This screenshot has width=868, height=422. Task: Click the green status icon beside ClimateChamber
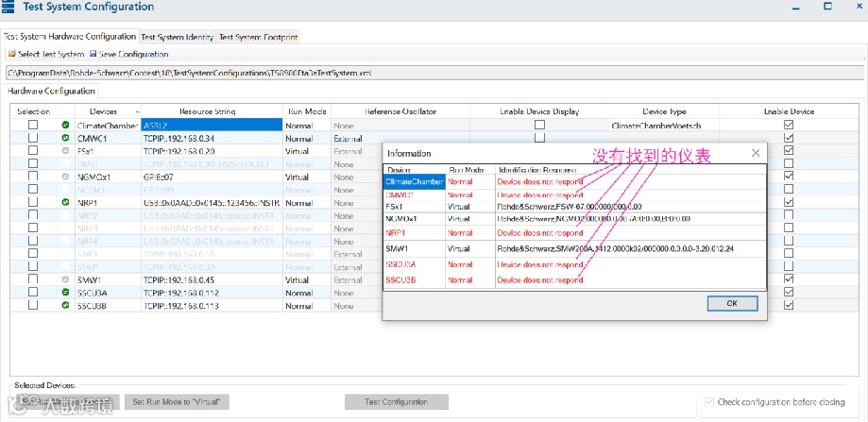(66, 126)
